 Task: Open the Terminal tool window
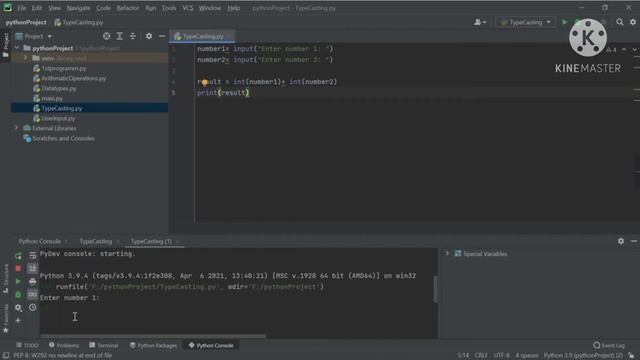coord(104,345)
